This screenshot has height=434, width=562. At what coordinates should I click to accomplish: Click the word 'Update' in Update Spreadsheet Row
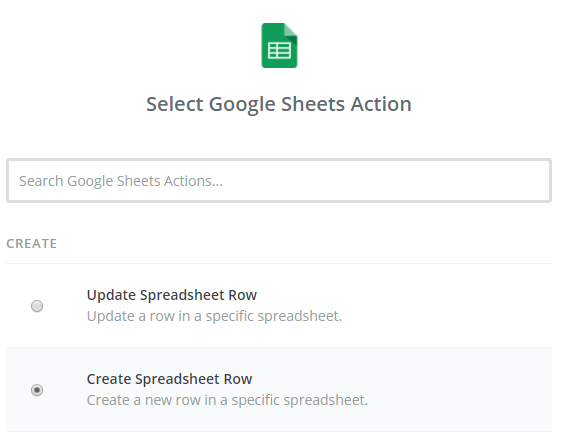tap(111, 295)
